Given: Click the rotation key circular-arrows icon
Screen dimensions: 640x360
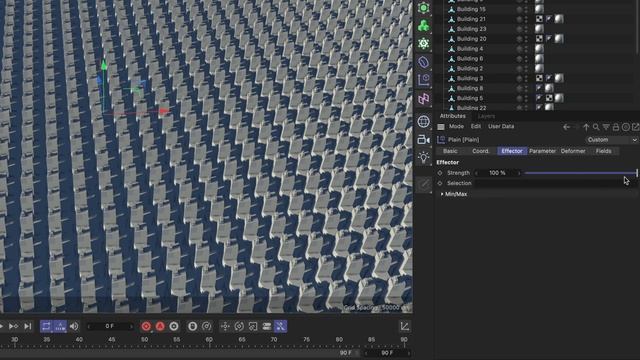Looking at the screenshot, I should tap(239, 326).
